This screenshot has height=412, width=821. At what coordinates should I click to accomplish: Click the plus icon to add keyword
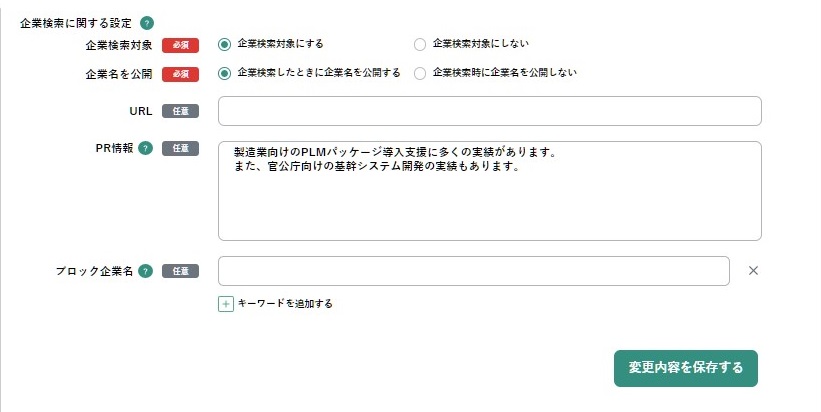pyautogui.click(x=226, y=304)
